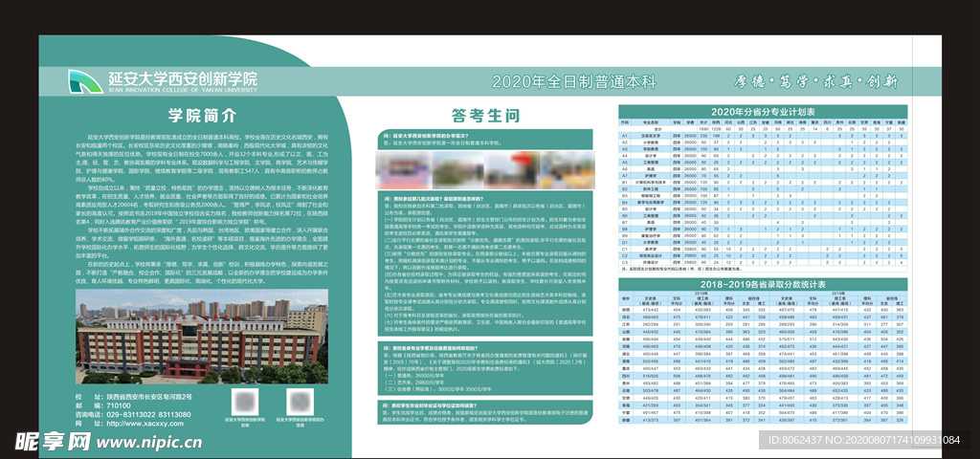
Task: Click the phone number 029-83113022
Action: 128,414
